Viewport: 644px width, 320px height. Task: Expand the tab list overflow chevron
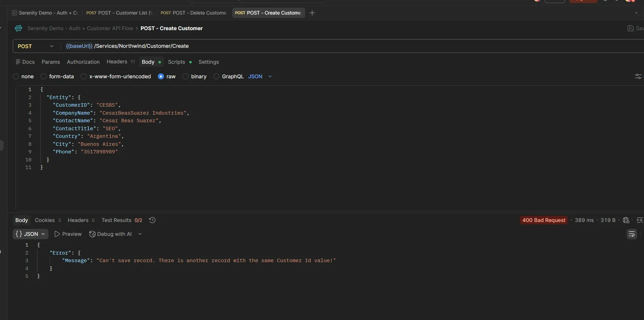point(636,13)
